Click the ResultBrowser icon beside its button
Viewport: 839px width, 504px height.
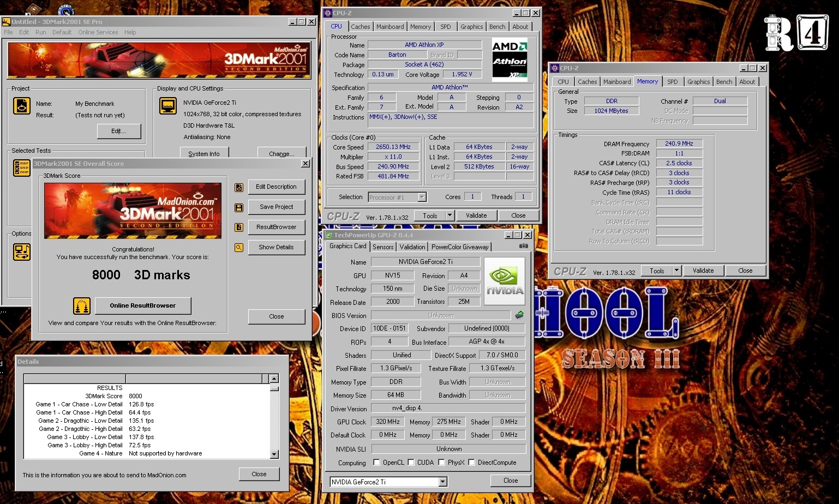pos(238,227)
